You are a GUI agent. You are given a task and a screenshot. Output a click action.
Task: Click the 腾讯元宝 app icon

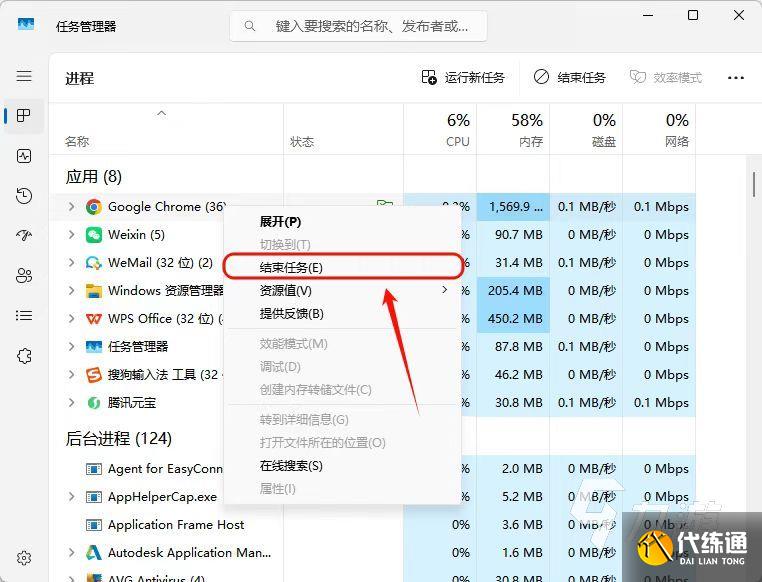94,403
